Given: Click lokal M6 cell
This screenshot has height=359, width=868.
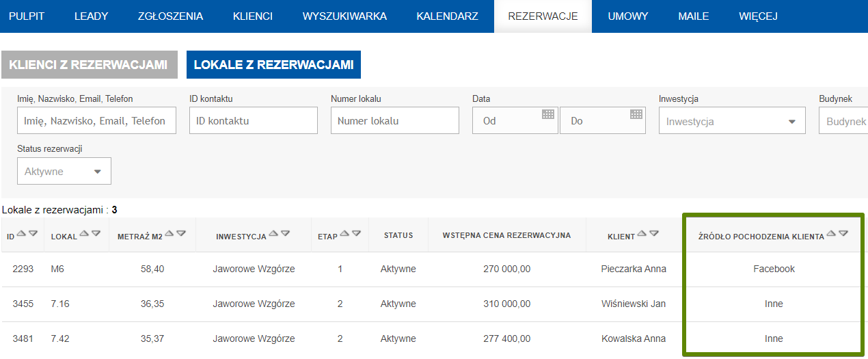Looking at the screenshot, I should tap(57, 269).
